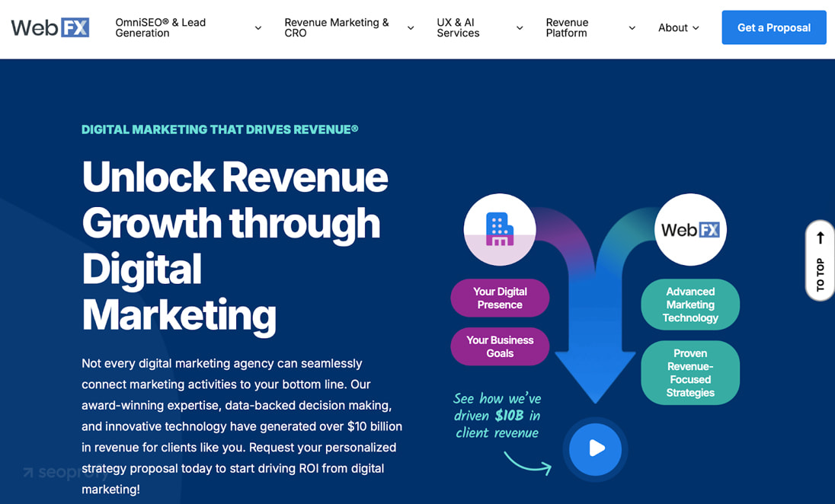The width and height of the screenshot is (835, 504).
Task: Click the Get a Proposal button
Action: click(x=773, y=28)
